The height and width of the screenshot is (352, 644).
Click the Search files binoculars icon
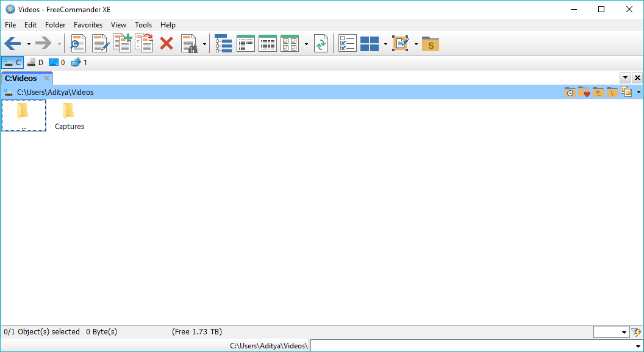tap(190, 44)
